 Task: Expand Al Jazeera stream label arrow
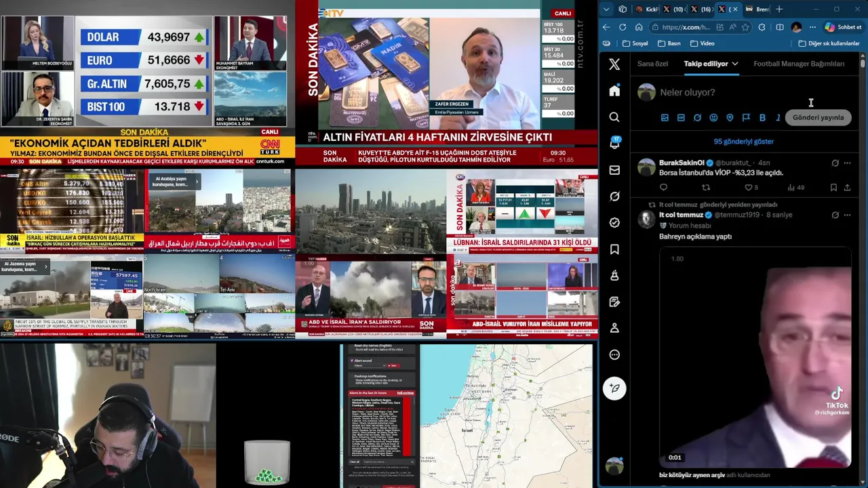coord(45,266)
